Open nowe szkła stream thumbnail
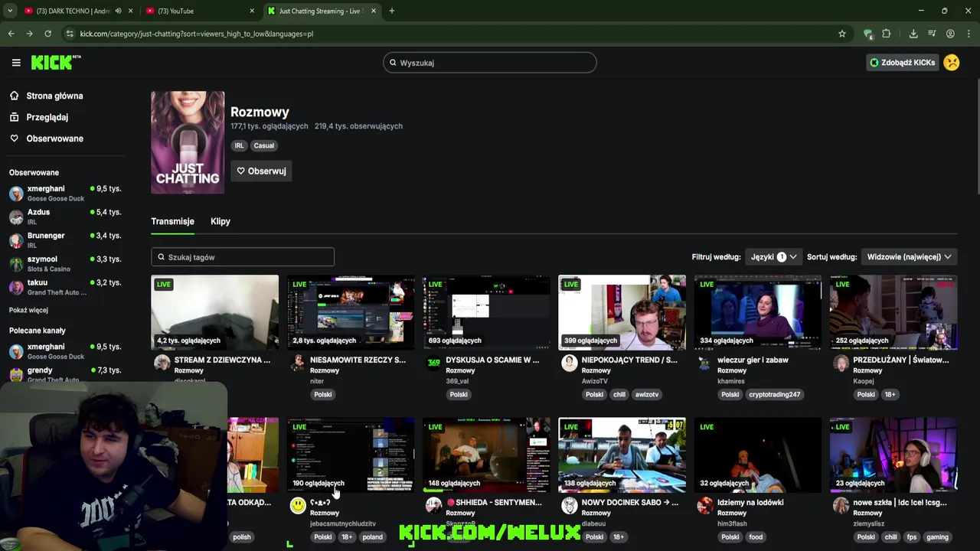Screen dimensions: 980x551 (x=893, y=455)
